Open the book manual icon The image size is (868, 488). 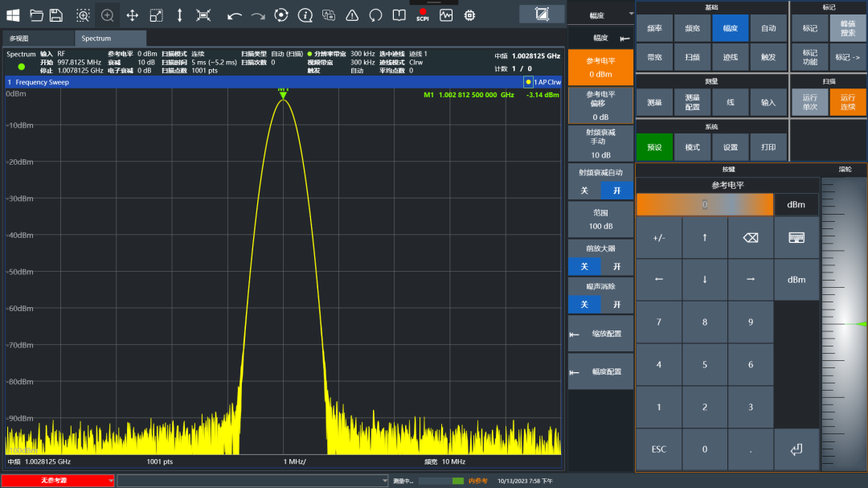(x=399, y=15)
